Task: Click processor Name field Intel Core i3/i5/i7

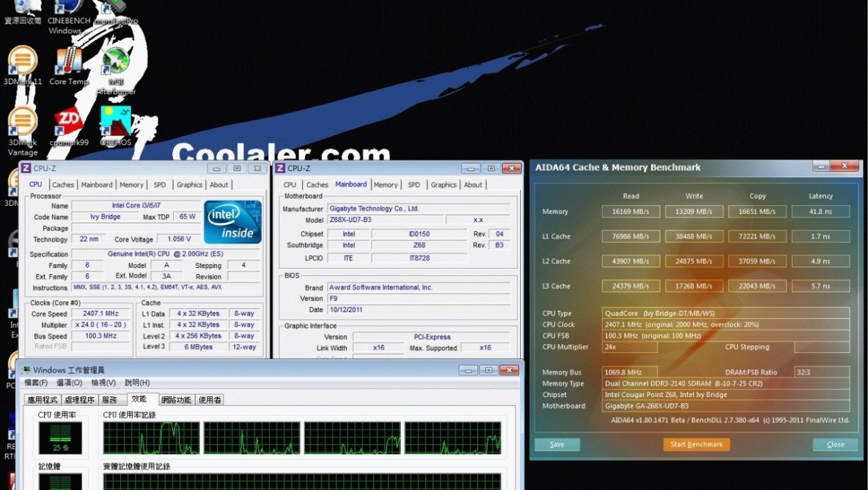Action: 136,206
